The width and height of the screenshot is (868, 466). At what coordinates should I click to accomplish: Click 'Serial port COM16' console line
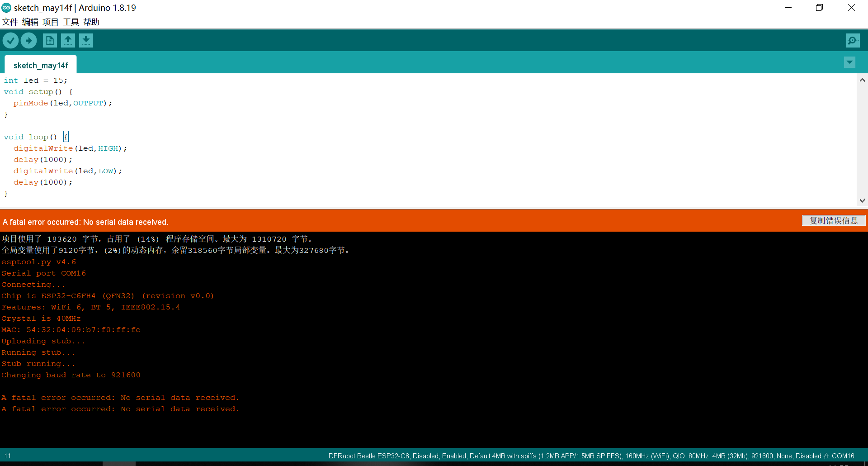pos(44,273)
